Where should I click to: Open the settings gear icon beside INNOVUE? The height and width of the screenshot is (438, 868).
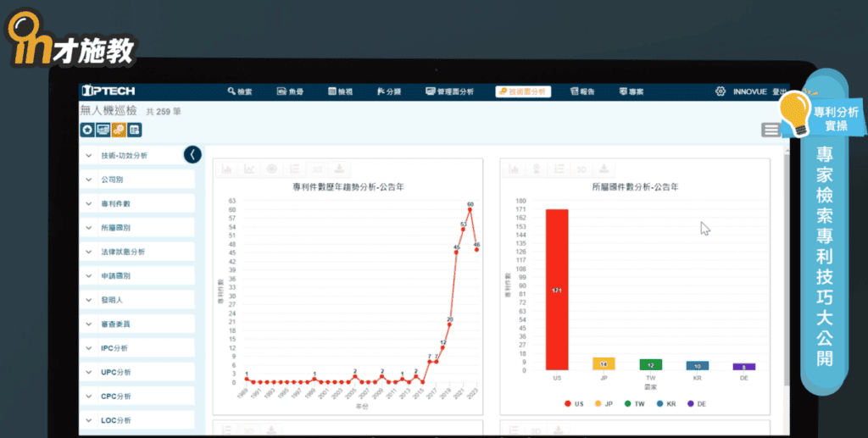[721, 91]
